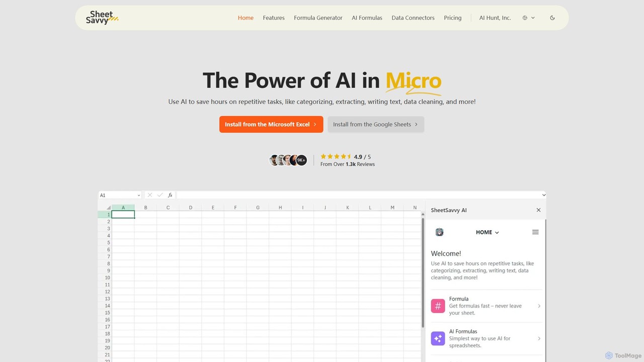Screen dimensions: 644x362
Task: Go to the Home nav item
Action: [x=246, y=18]
